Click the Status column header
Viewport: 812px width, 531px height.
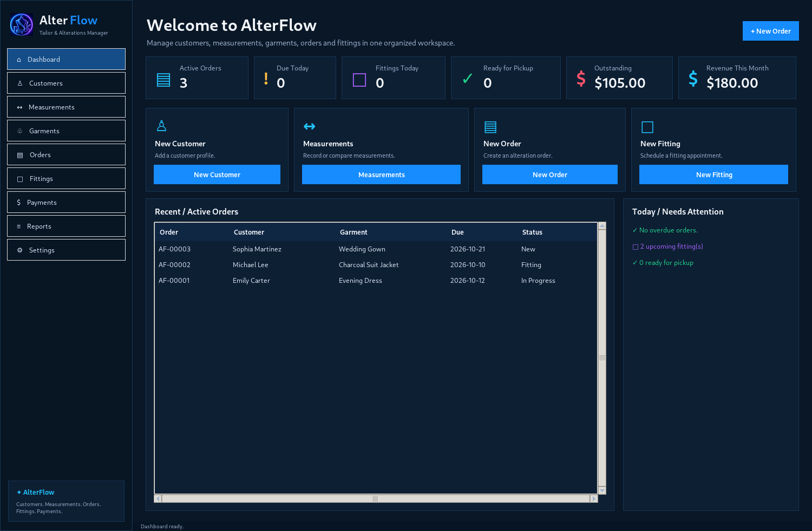(x=557, y=232)
